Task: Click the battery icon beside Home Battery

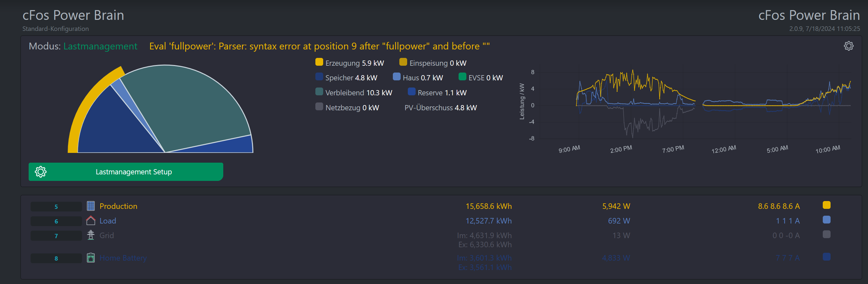Action: point(91,258)
